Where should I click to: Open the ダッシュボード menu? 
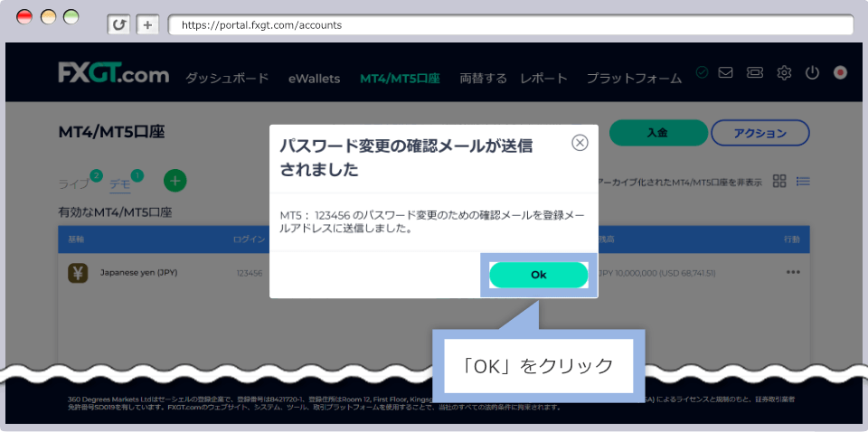click(x=227, y=79)
